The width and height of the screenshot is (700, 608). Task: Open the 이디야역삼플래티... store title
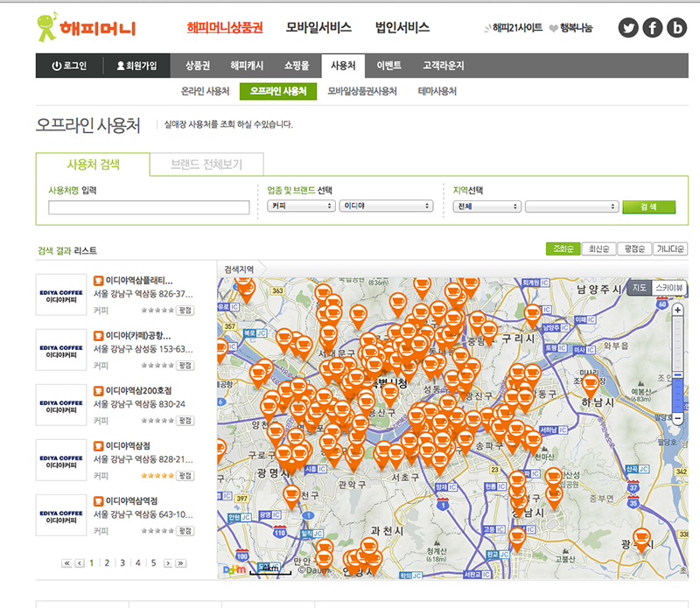coord(139,281)
